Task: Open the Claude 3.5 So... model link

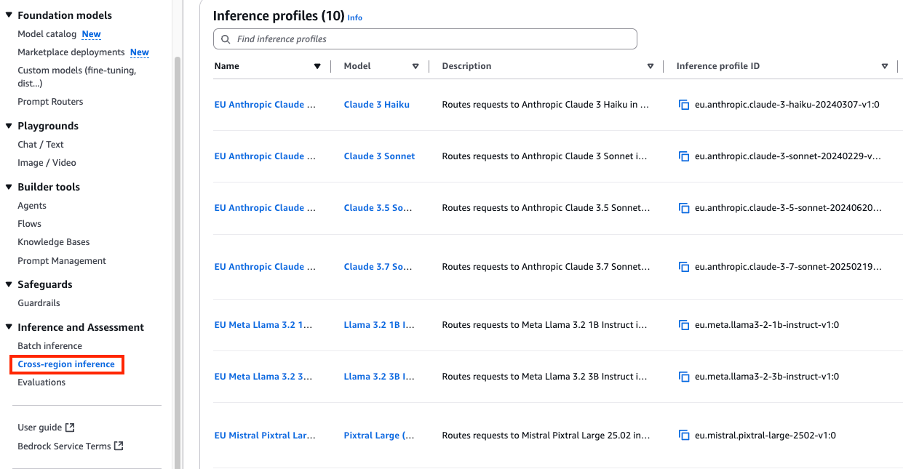Action: pyautogui.click(x=378, y=208)
